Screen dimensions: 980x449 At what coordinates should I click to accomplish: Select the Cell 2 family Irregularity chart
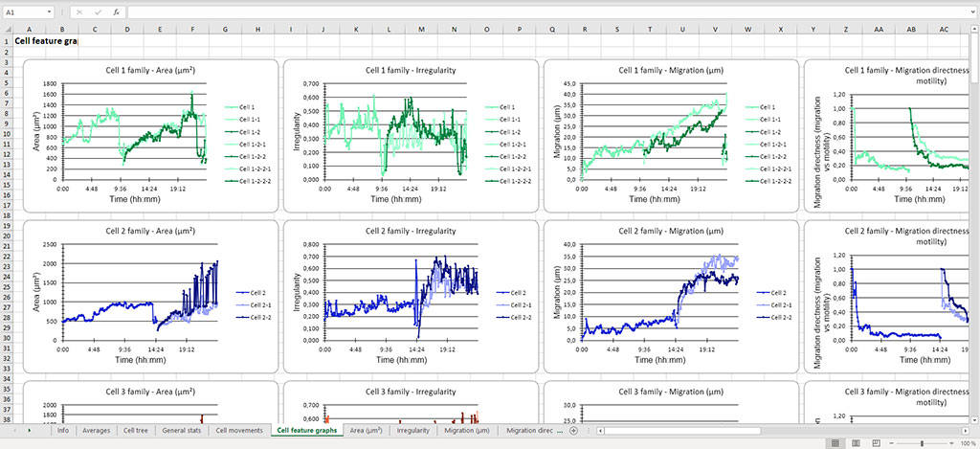[x=411, y=297]
